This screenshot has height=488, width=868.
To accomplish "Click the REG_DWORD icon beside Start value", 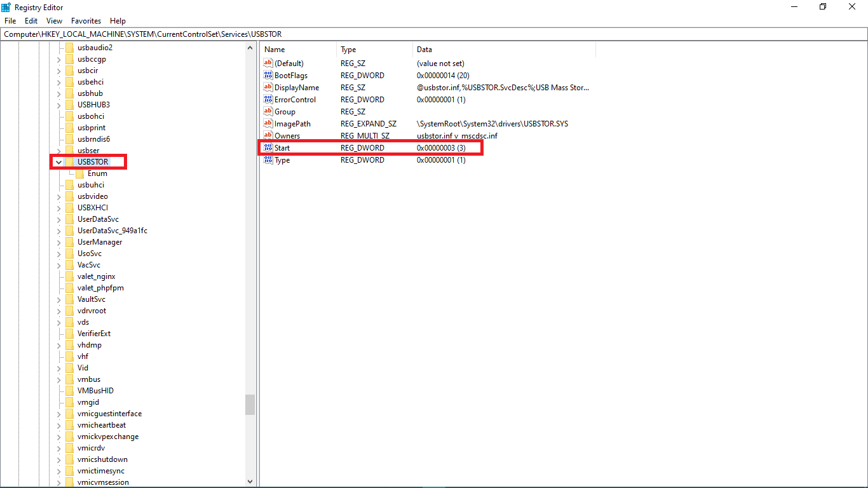I will (268, 147).
